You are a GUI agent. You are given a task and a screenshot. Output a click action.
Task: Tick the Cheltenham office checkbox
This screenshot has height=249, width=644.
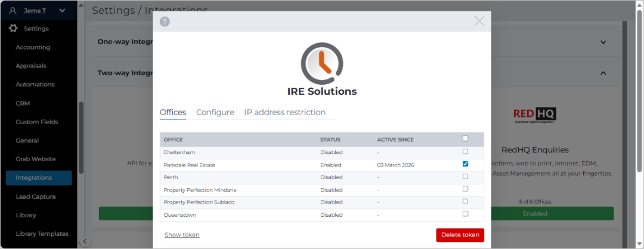click(x=465, y=152)
